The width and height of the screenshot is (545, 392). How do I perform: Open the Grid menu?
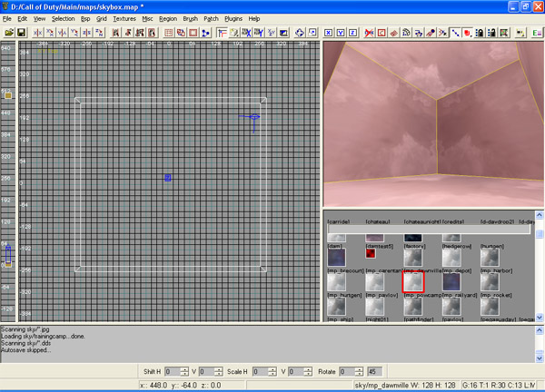click(102, 19)
